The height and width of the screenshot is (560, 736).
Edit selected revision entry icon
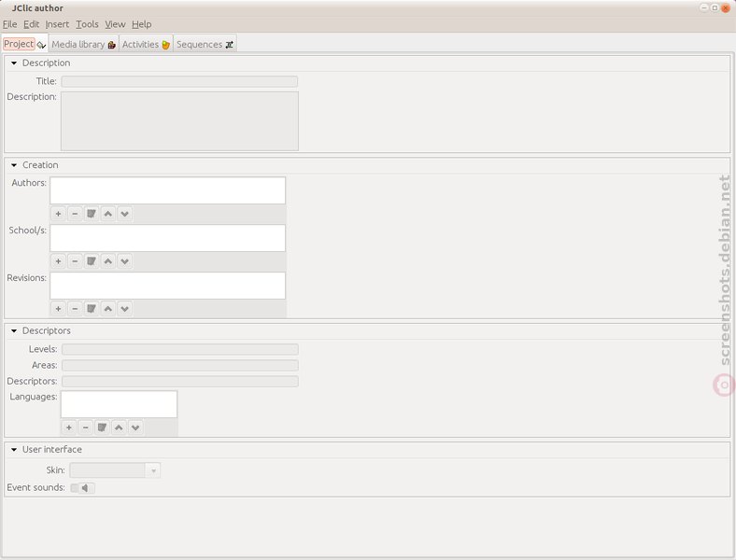pyautogui.click(x=92, y=309)
